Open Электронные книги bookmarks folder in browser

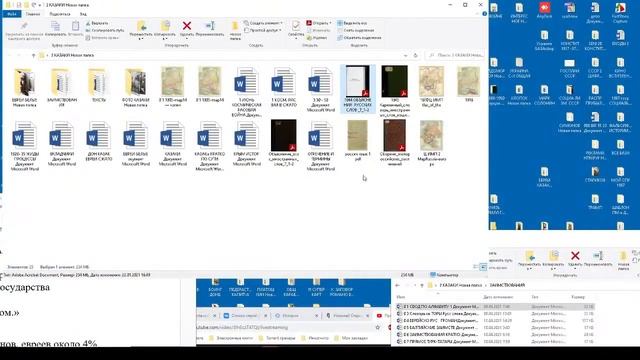[231, 338]
